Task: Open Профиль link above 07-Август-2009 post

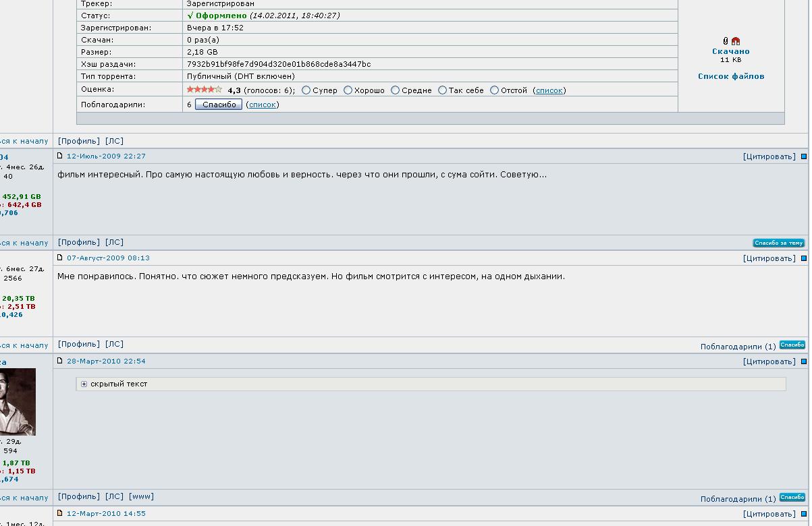Action: (x=79, y=242)
